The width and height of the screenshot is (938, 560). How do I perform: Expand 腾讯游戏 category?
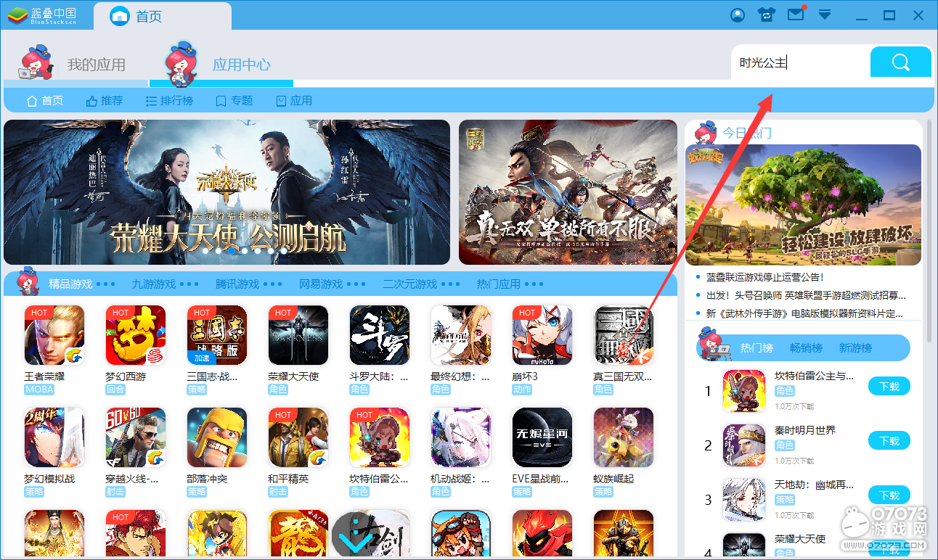click(249, 284)
